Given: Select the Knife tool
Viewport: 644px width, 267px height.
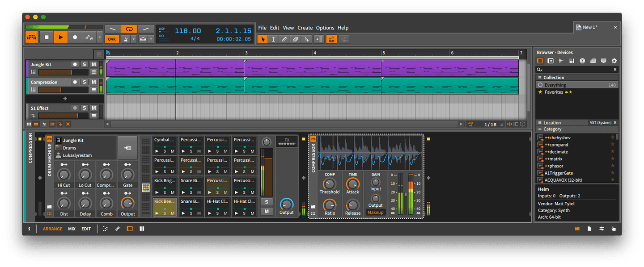Looking at the screenshot, I should click(306, 39).
